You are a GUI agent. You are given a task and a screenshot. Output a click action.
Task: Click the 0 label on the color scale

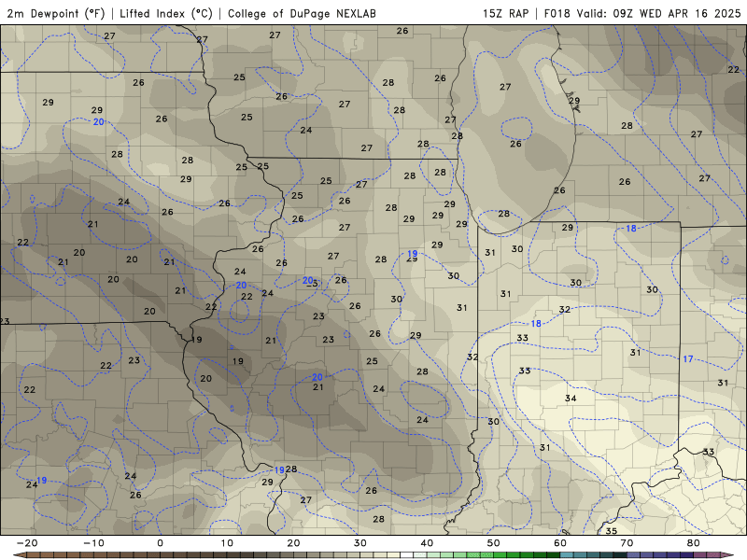(x=160, y=543)
